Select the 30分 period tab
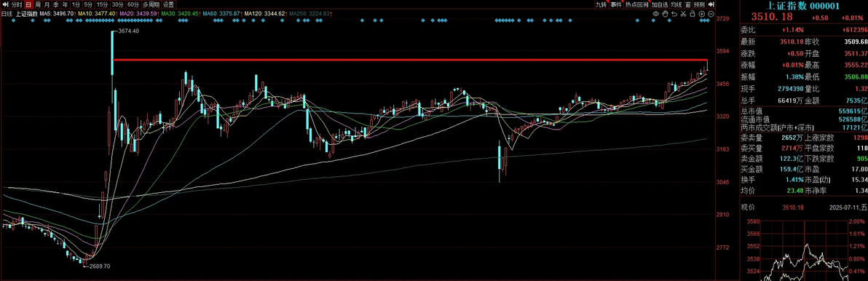 (x=117, y=4)
